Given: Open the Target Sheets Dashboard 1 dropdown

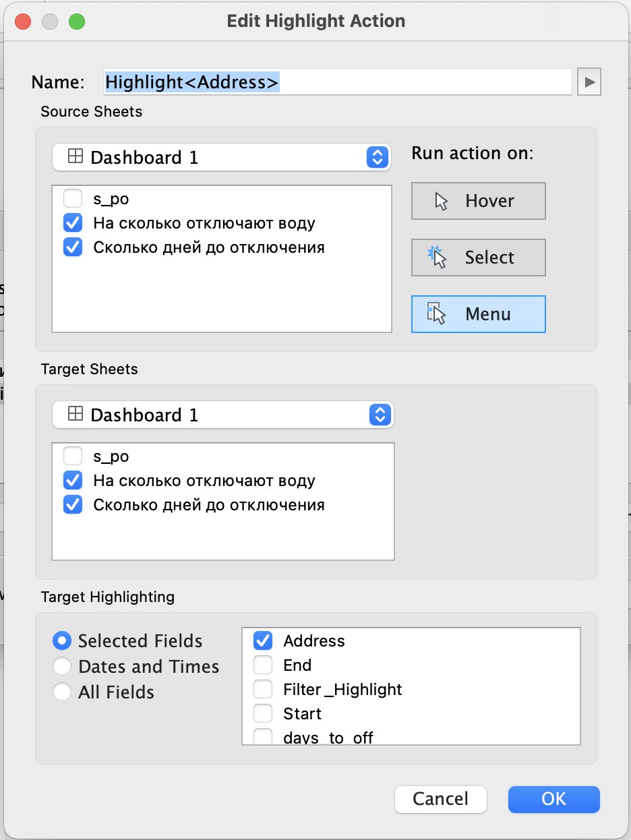Looking at the screenshot, I should coord(222,415).
